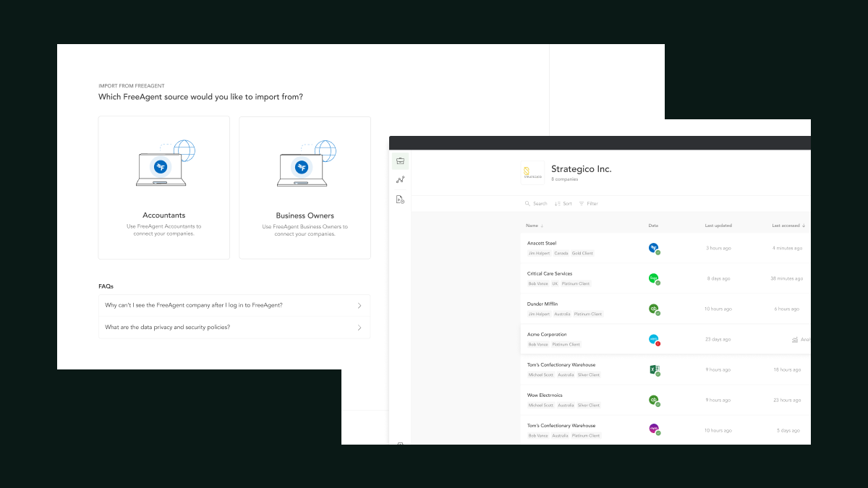
Task: Open the line-graph analytics sidebar icon
Action: coord(400,180)
